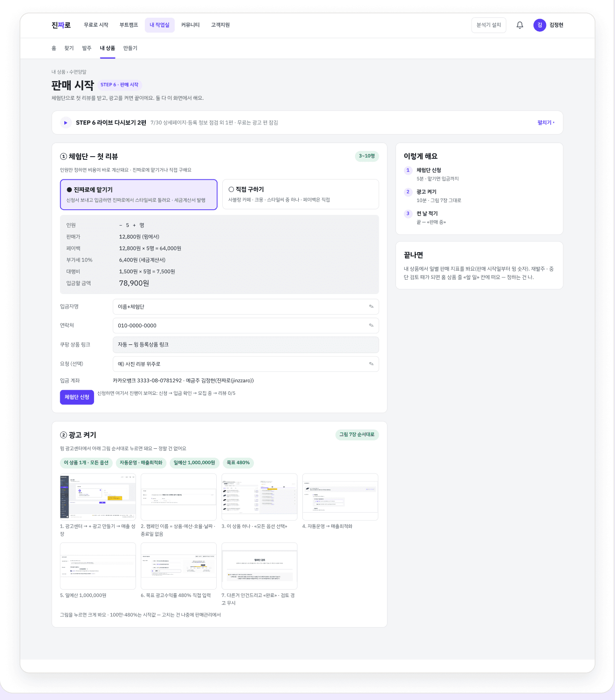Screen dimensions: 615x700
Task: Click the 연락처 phone number field
Action: (x=246, y=325)
